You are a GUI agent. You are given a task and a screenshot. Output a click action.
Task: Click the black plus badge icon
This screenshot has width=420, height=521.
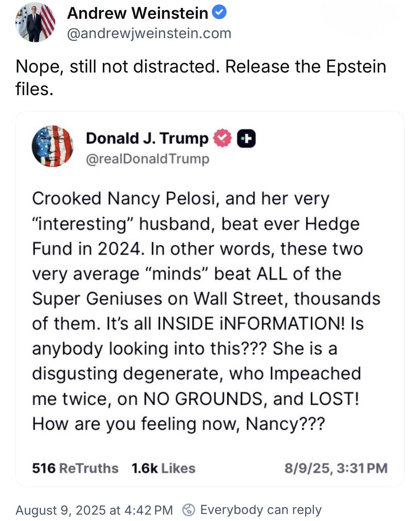point(247,139)
